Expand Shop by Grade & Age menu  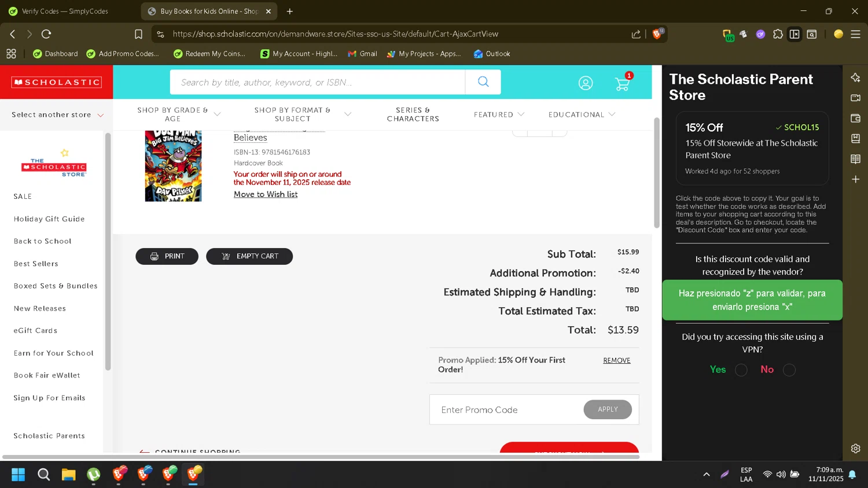point(179,114)
